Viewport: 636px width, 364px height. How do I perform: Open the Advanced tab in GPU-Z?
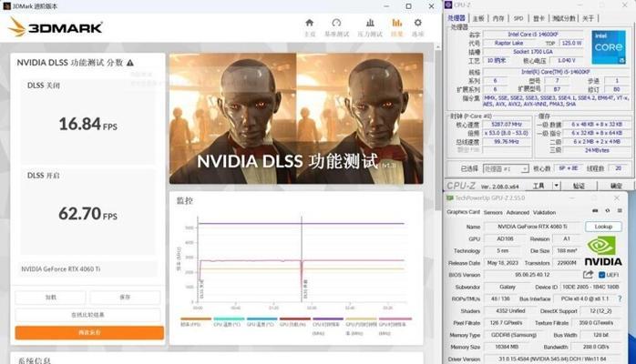tap(518, 212)
